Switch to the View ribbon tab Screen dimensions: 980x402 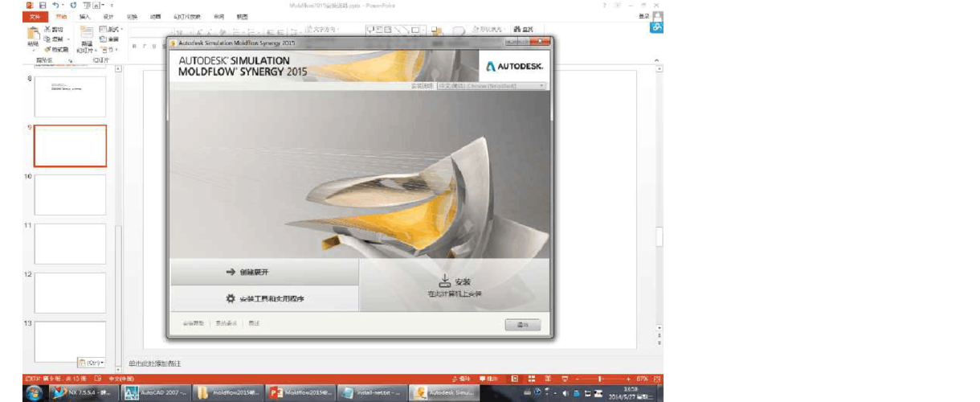click(242, 16)
